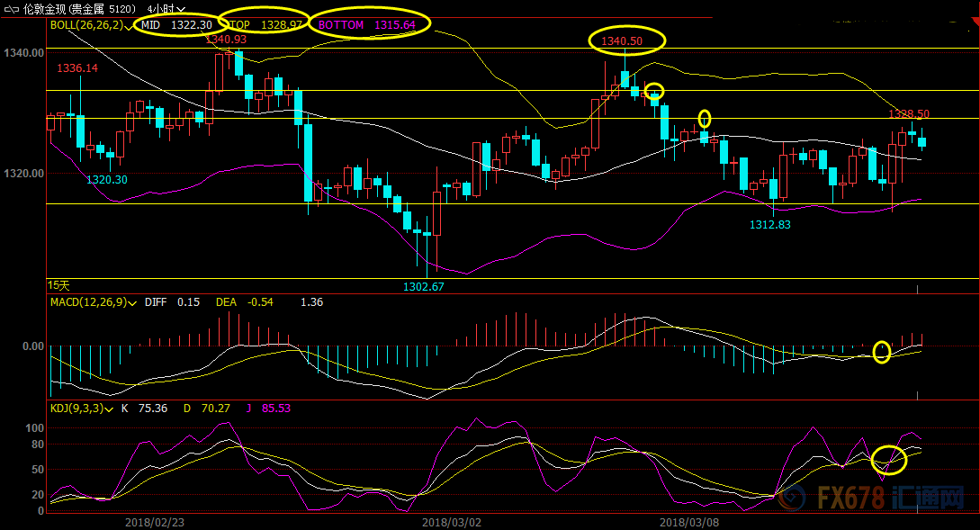
Task: Click the circled KDJ crossover point
Action: [888, 459]
